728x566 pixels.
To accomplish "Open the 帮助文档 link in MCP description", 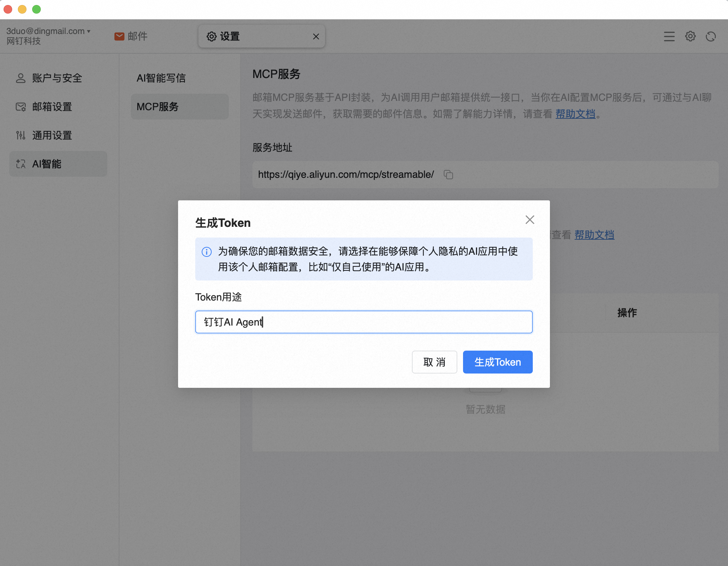I will [575, 114].
